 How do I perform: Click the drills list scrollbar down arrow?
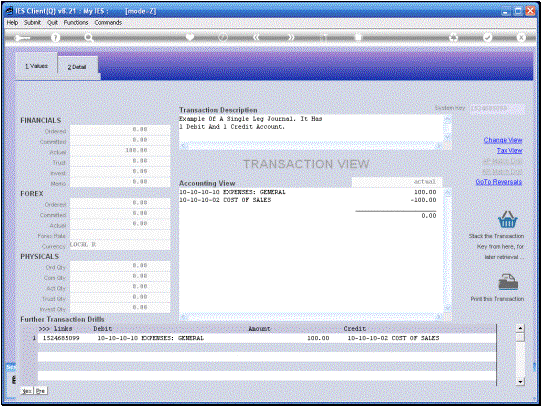pos(520,382)
